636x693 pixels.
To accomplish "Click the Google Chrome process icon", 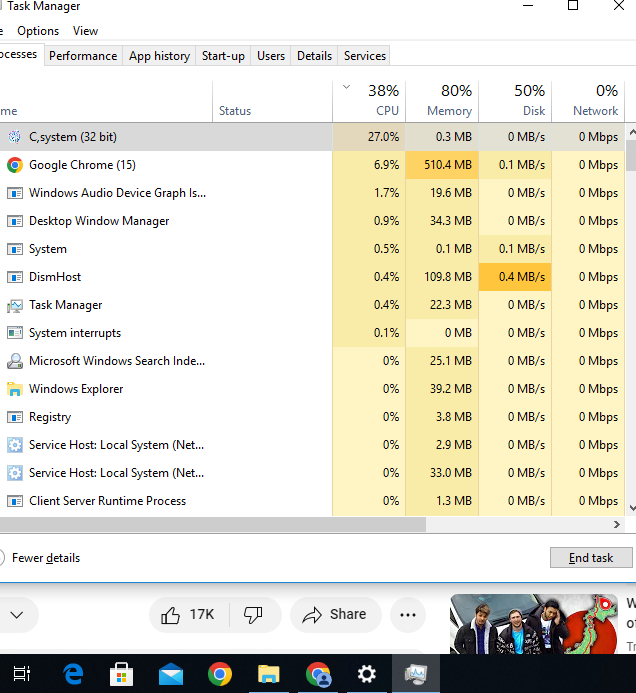I will (x=15, y=165).
